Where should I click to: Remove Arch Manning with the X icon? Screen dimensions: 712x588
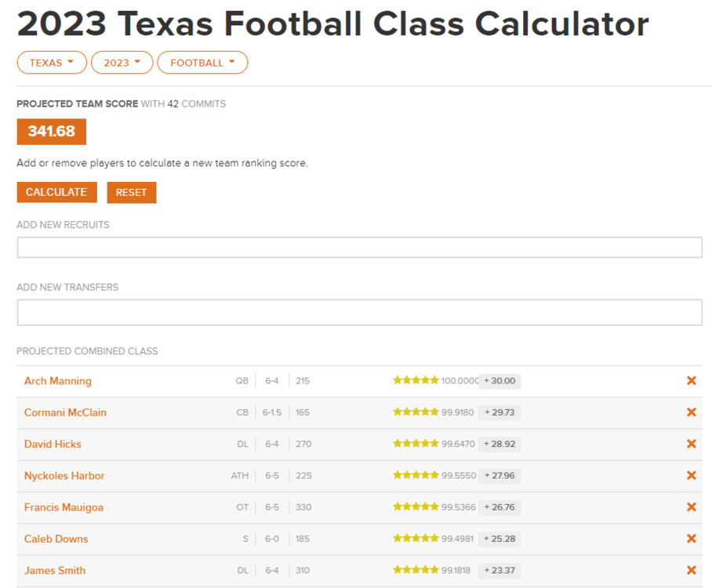(x=691, y=381)
